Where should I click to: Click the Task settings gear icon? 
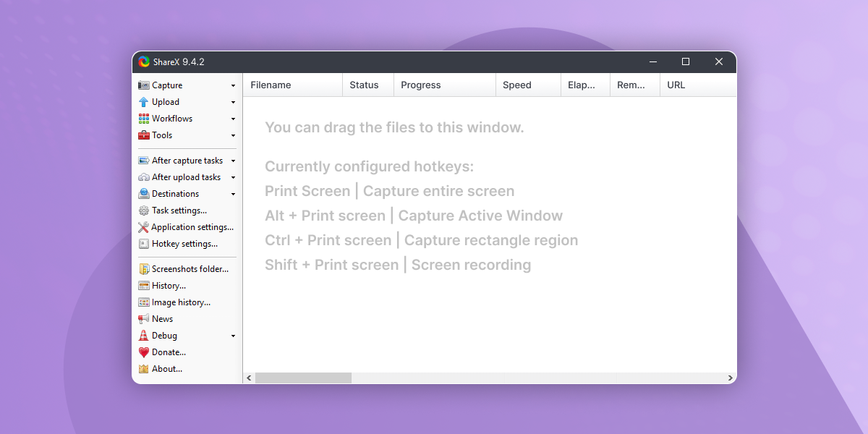point(144,210)
